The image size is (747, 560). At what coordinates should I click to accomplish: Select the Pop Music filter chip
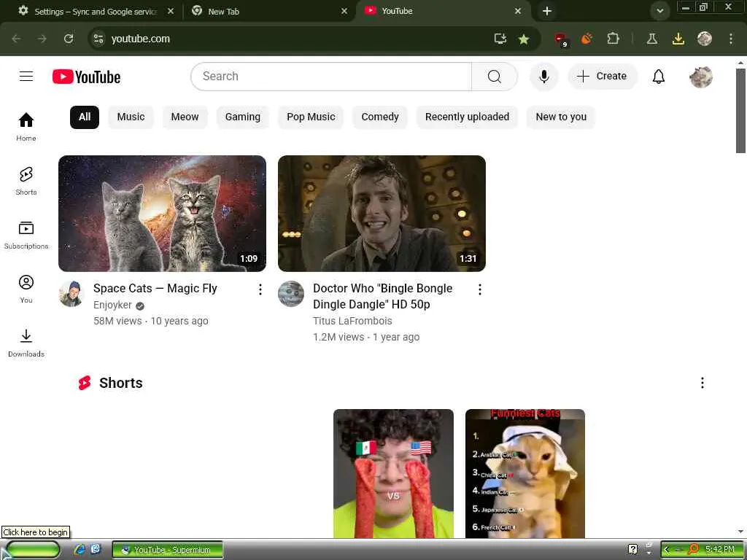pos(311,117)
